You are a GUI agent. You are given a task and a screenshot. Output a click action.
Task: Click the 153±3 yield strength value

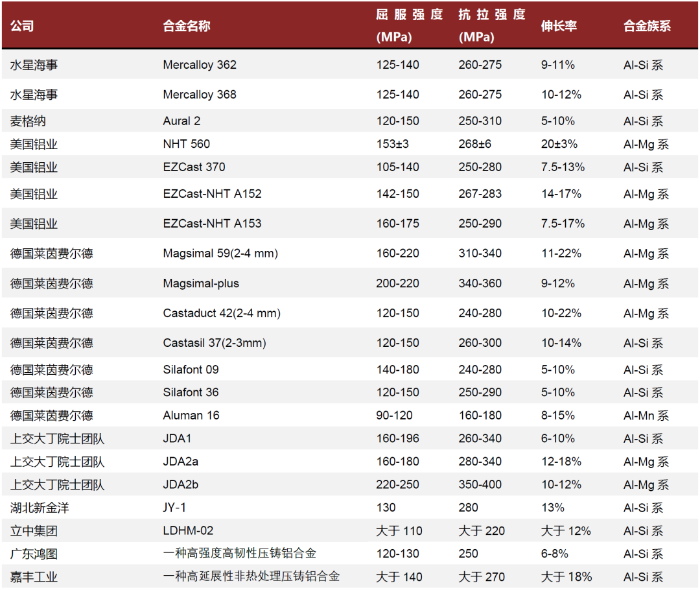(392, 144)
